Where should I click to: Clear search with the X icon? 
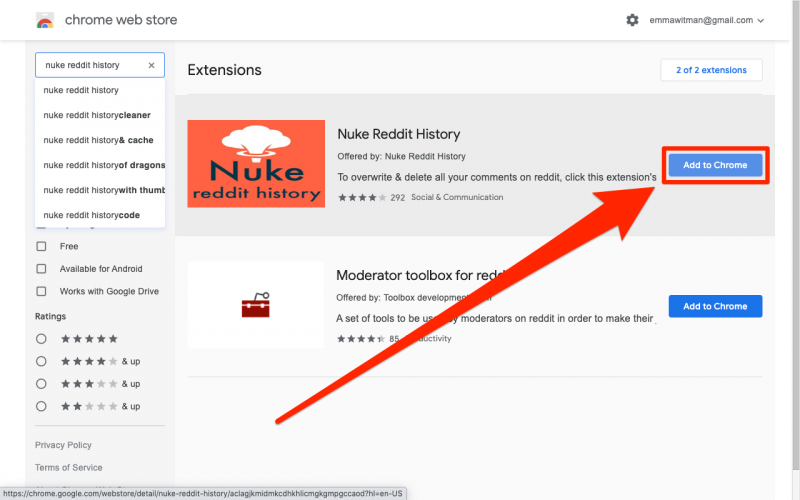pyautogui.click(x=152, y=65)
